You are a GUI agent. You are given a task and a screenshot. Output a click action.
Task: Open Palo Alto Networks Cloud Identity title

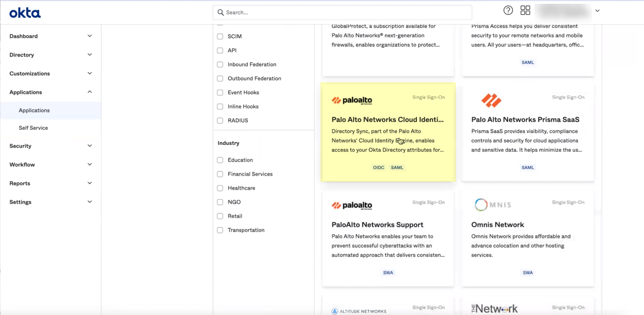click(387, 120)
